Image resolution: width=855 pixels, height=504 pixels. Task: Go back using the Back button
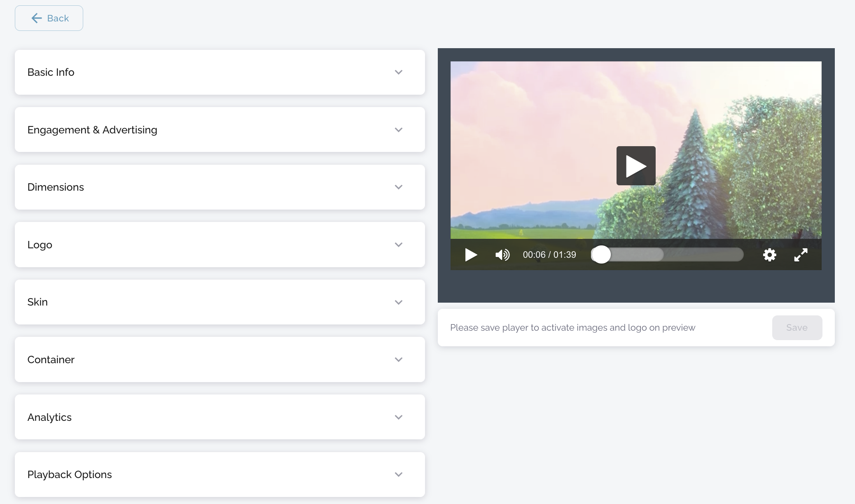pos(49,18)
